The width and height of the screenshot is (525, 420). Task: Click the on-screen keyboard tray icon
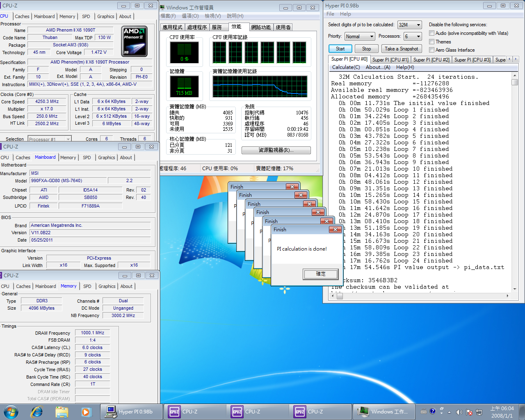click(x=424, y=411)
